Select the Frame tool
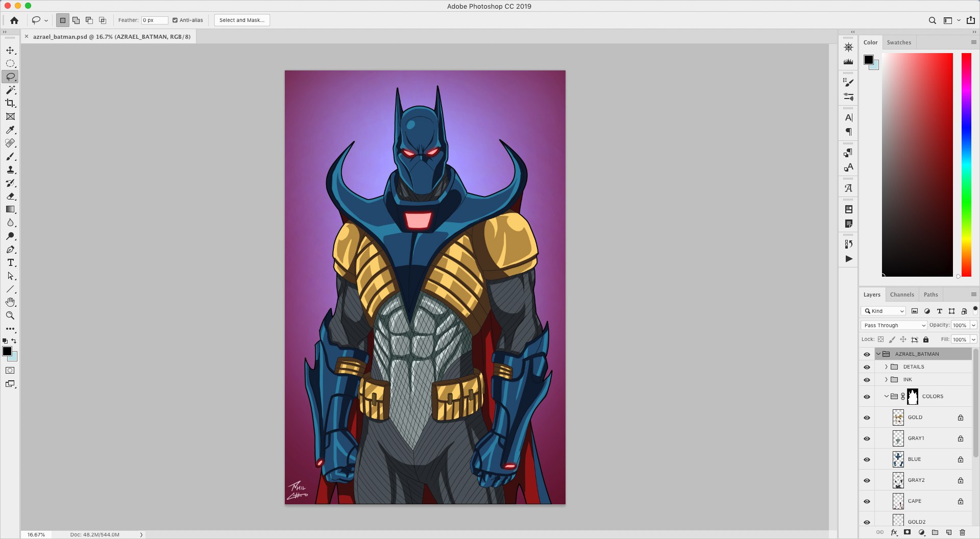 coord(10,116)
